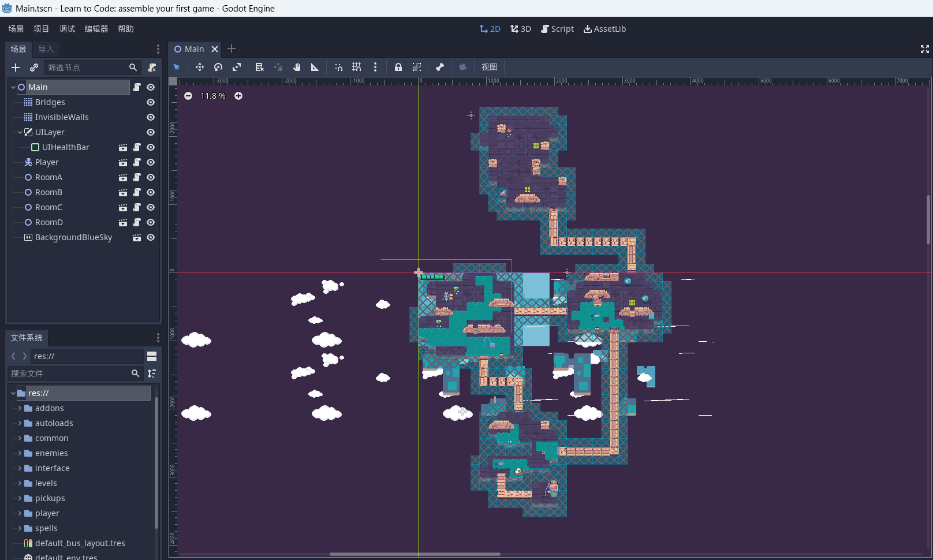Image resolution: width=933 pixels, height=560 pixels.
Task: Expand the levels folder
Action: click(20, 483)
